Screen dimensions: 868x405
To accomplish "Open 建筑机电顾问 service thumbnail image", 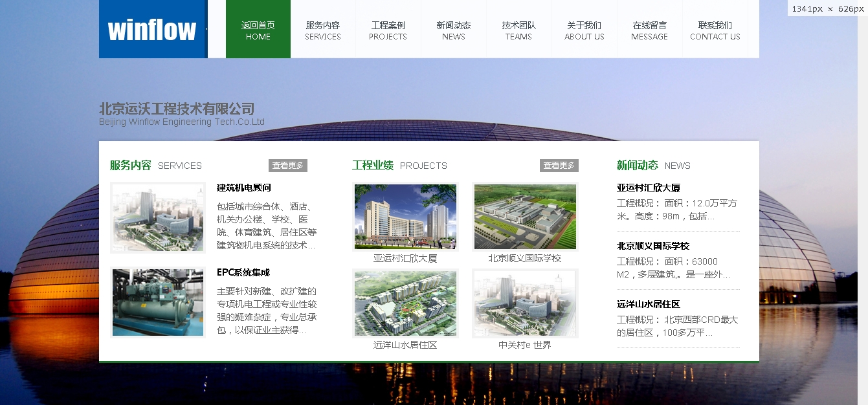I will tap(158, 218).
